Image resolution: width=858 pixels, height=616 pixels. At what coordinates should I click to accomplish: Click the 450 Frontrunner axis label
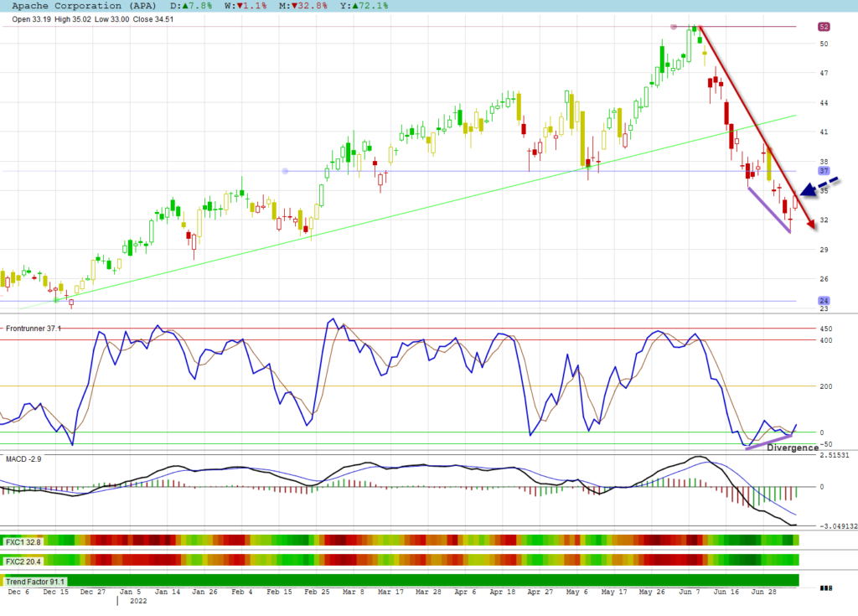coord(825,329)
